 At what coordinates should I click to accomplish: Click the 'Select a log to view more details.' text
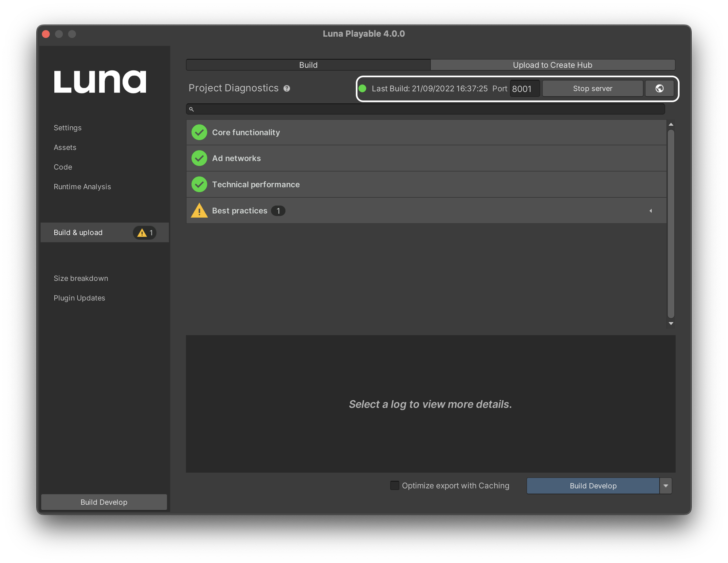click(430, 404)
